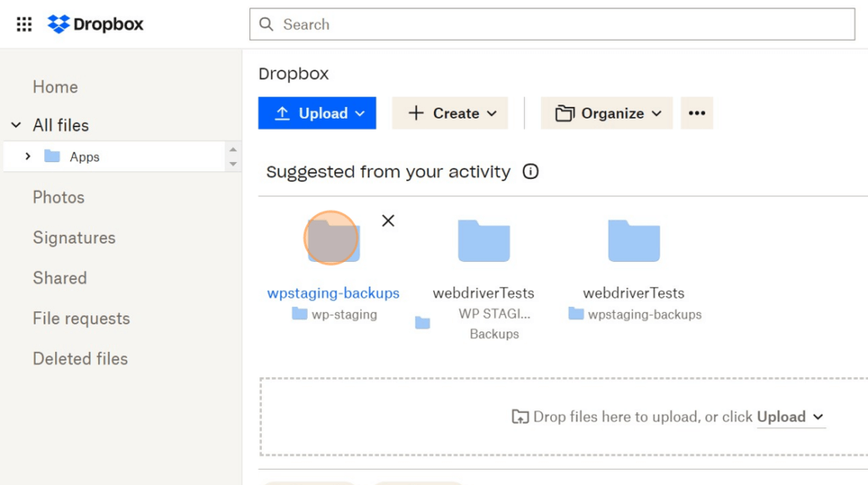Click the blue Upload button
The image size is (868, 485).
coord(317,113)
